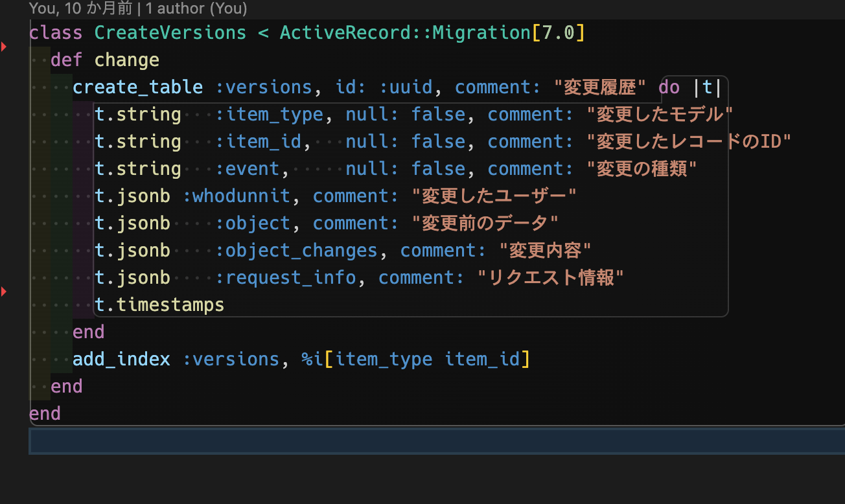Screen dimensions: 845x504
Task: Click :versions on the add_index line
Action: tap(231, 359)
